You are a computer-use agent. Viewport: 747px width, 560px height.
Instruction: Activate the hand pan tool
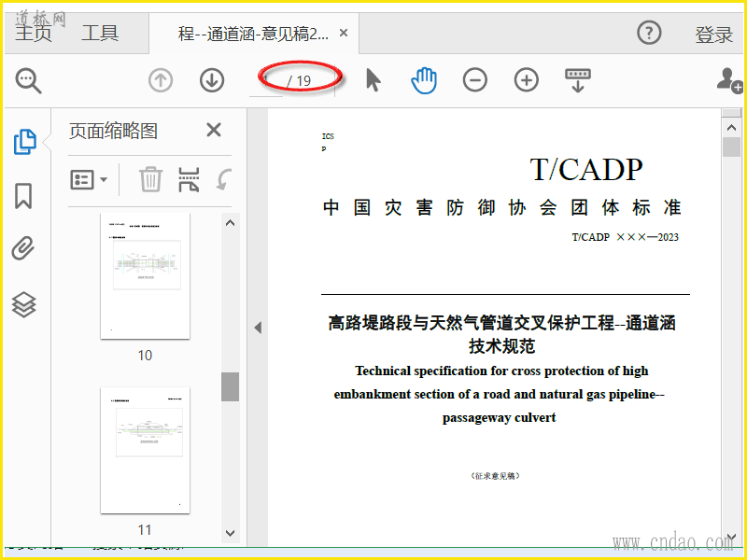coord(424,80)
